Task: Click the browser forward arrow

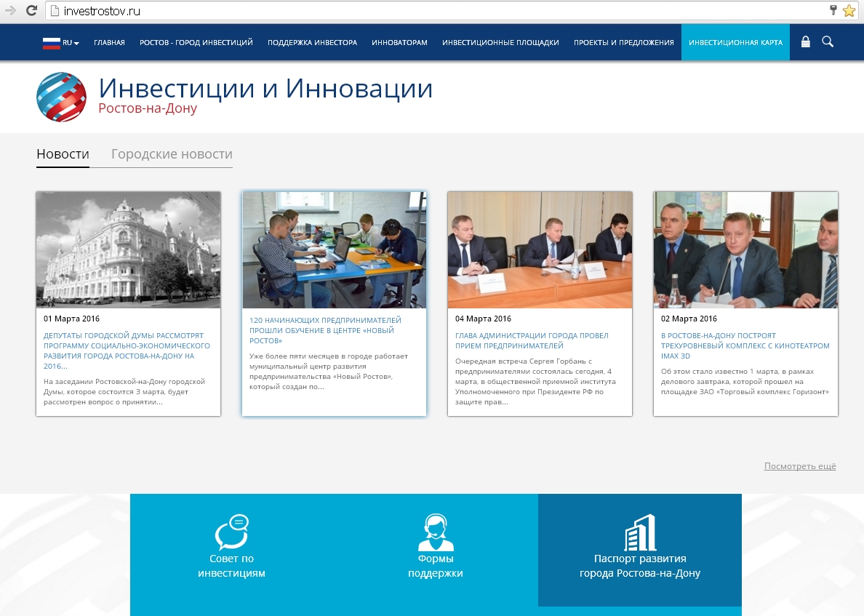Action: 10,10
